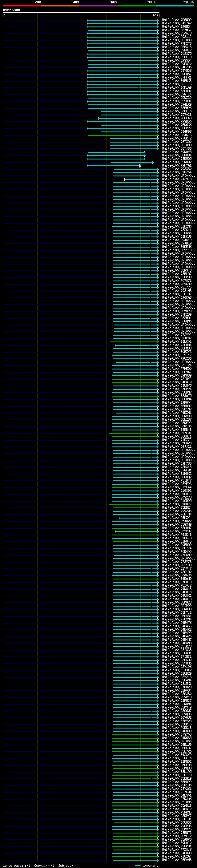The width and height of the screenshot is (197, 868).
Task: Click hit label UniRef100_A9BPH1
Action: 177,846
